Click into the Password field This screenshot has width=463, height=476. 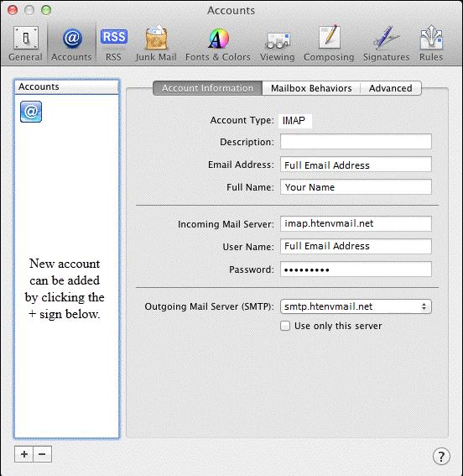click(x=356, y=269)
